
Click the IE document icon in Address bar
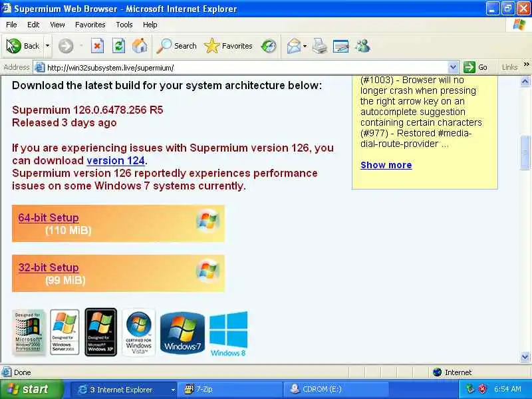40,68
